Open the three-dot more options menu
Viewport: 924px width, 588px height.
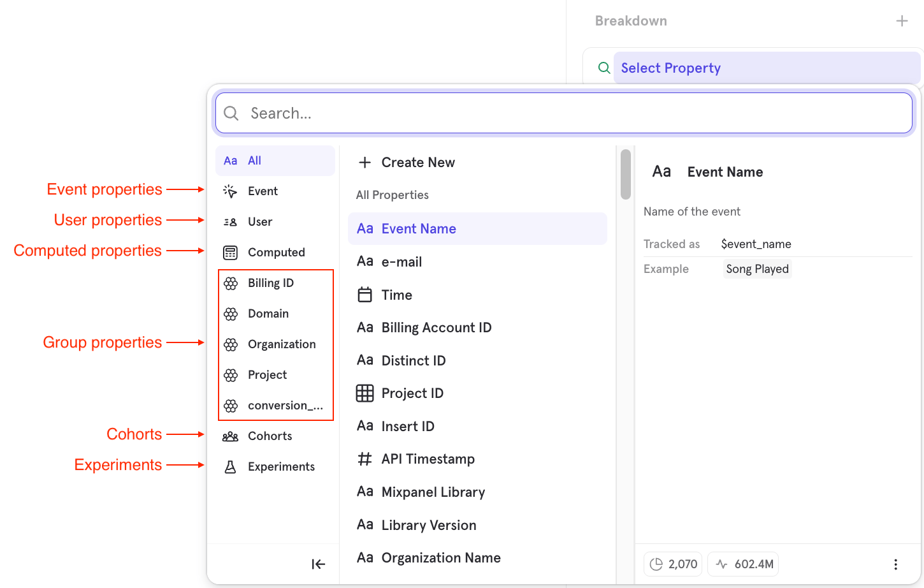tap(895, 564)
